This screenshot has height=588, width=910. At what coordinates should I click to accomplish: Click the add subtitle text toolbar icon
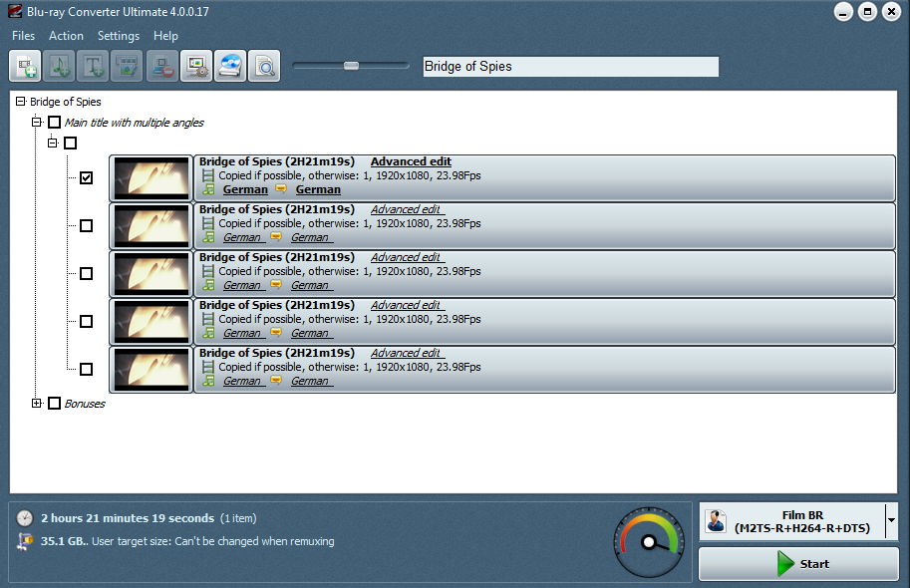point(94,66)
